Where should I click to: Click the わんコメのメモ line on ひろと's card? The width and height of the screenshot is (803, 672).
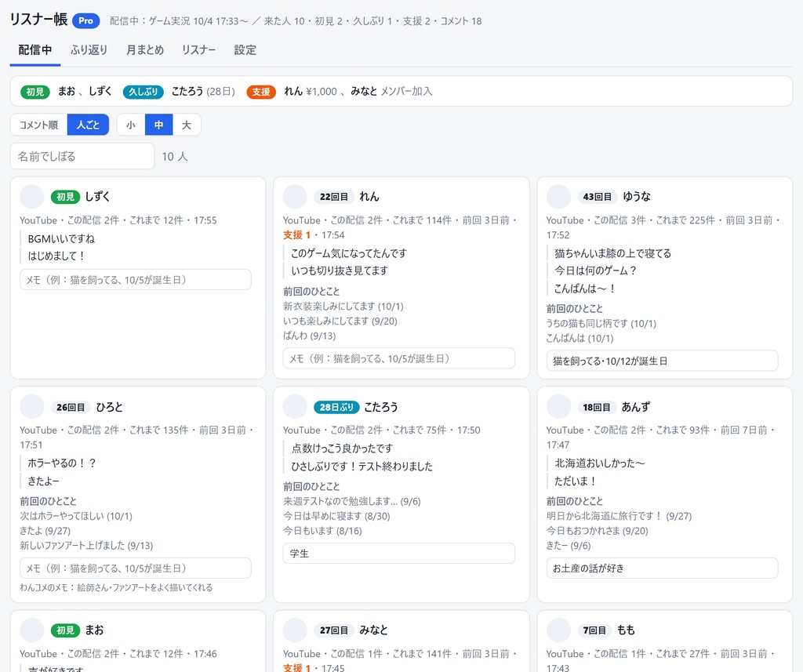tap(116, 587)
